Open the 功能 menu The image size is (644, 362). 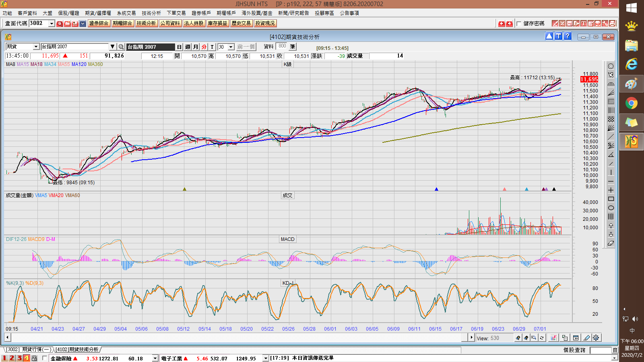pos(7,13)
